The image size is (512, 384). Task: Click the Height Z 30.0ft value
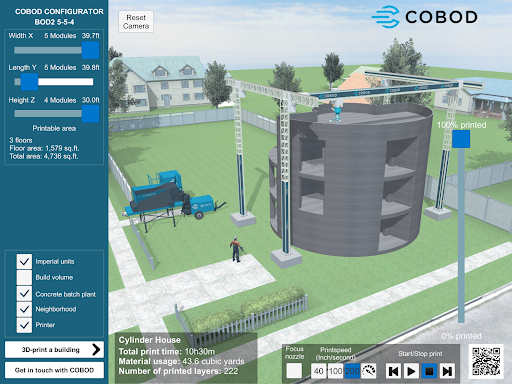click(x=90, y=100)
